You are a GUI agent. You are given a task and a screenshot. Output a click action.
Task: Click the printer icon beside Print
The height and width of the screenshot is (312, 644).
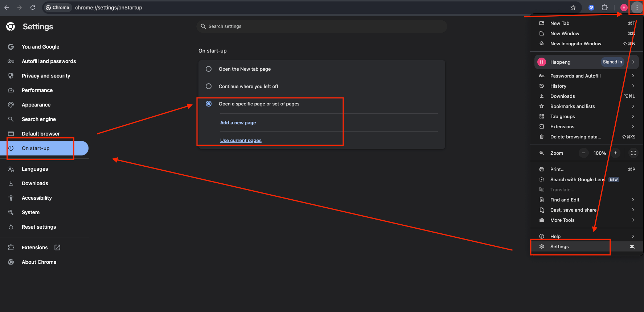click(542, 169)
